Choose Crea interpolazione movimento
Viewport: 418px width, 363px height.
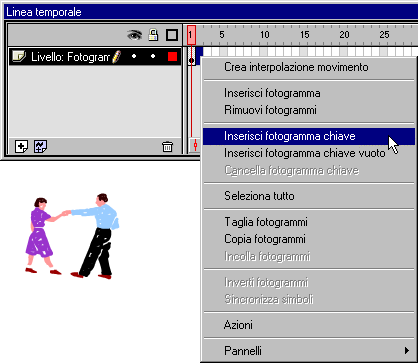pyautogui.click(x=309, y=67)
